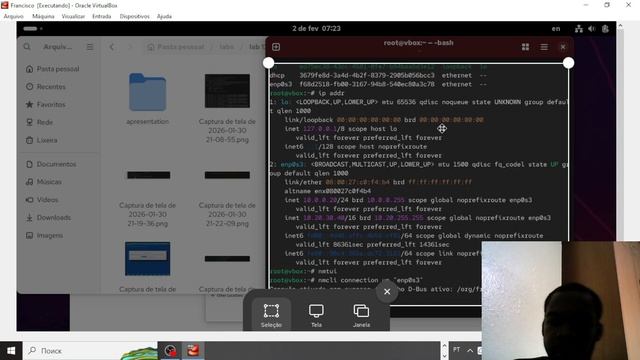Viewport: 640px width, 360px height.
Task: Open Pasta pessoal in Files sidebar
Action: tap(58, 69)
